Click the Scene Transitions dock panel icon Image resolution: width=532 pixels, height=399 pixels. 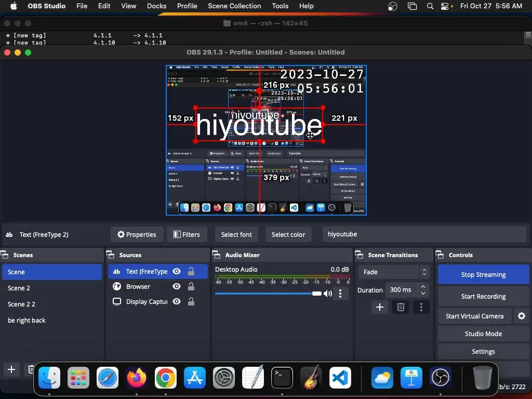359,255
